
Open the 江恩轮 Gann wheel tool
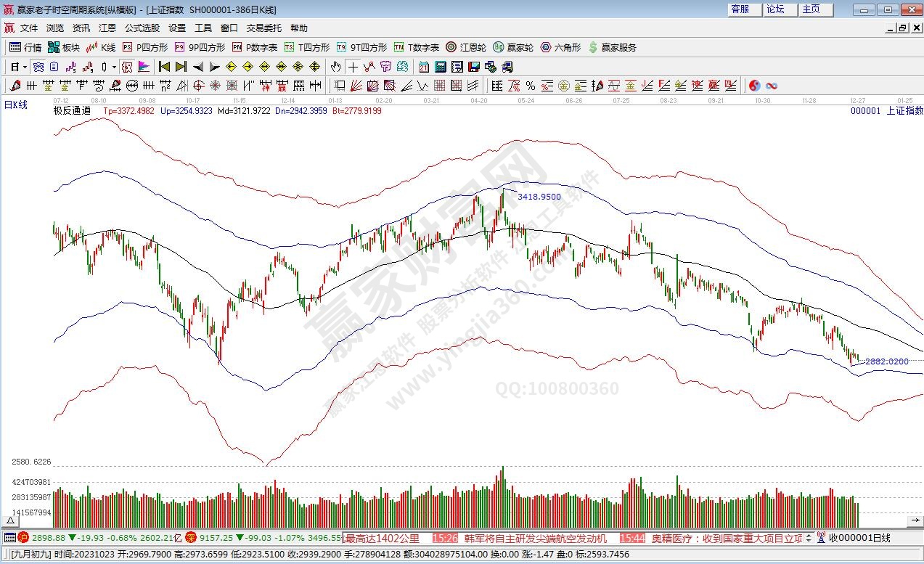pyautogui.click(x=465, y=47)
